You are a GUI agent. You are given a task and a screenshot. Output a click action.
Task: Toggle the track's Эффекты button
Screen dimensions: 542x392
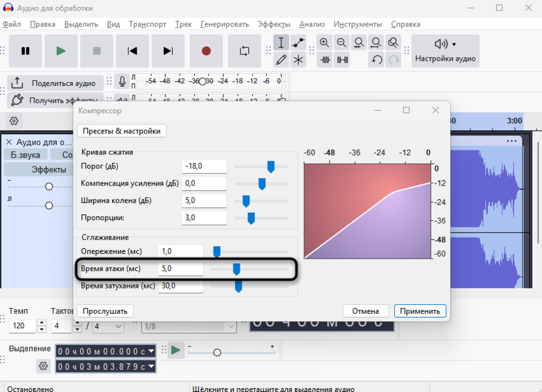49,169
